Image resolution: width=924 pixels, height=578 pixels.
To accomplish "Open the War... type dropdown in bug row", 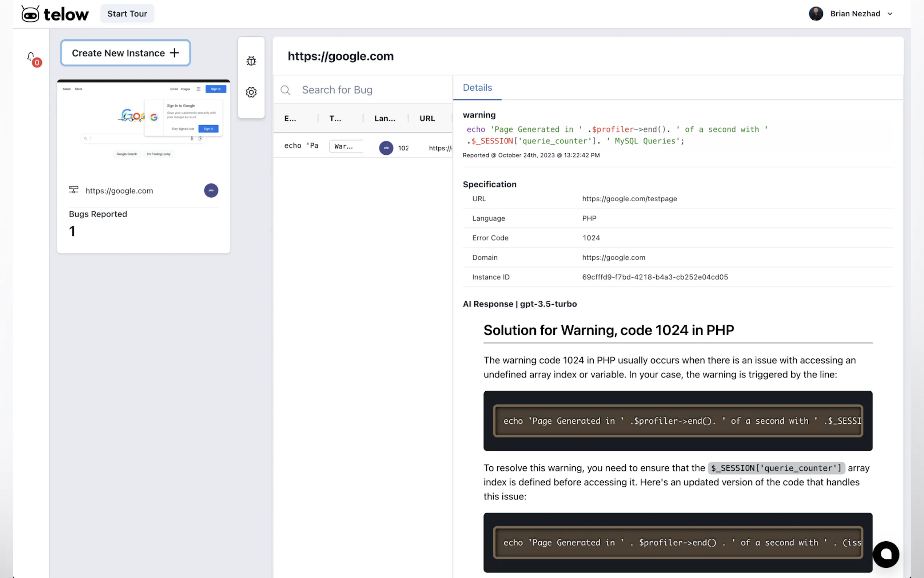I will click(346, 146).
